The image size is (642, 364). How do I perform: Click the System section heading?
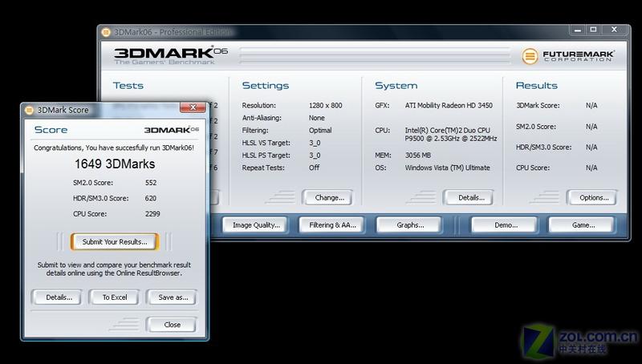(396, 86)
